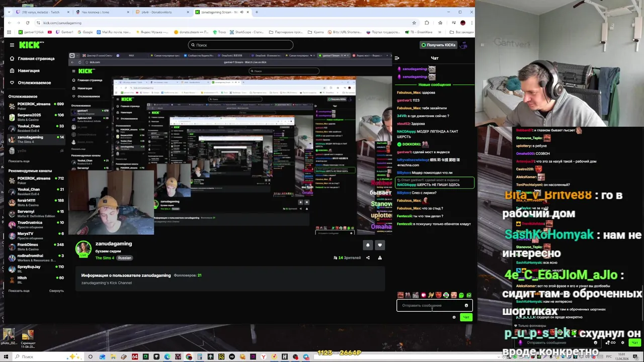Open followed channel Youkai_Chan with 33 viewers
This screenshot has height=362, width=644.
click(x=36, y=128)
